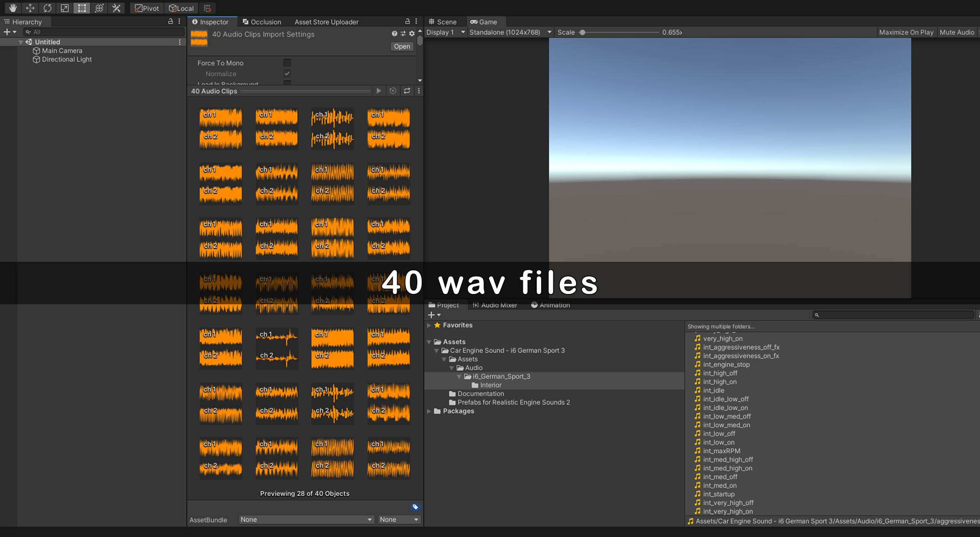This screenshot has width=980, height=537.
Task: Click the asset label tag icon
Action: tap(415, 507)
